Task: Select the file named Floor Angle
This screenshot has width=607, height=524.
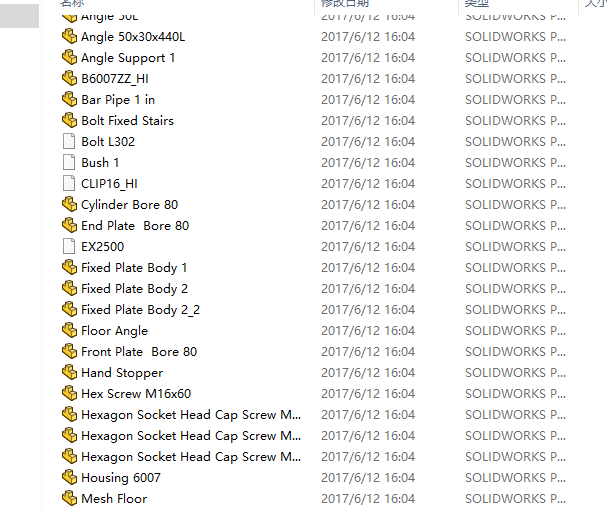Action: (x=114, y=331)
